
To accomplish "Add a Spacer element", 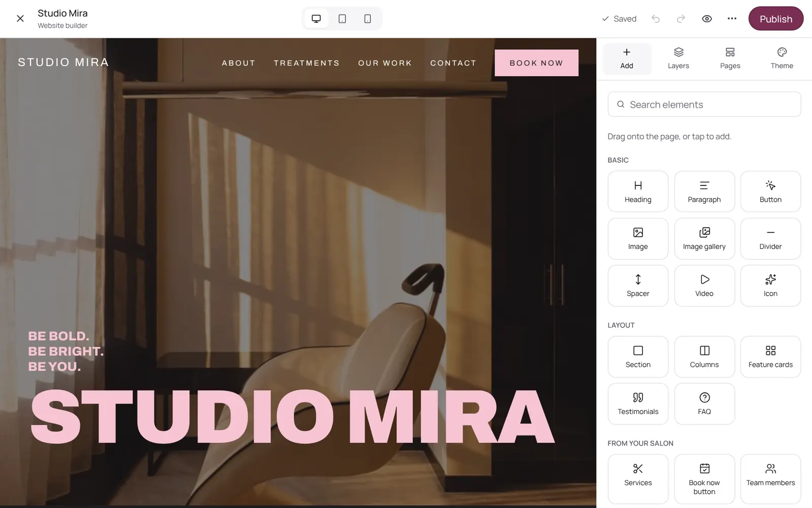I will (x=638, y=285).
